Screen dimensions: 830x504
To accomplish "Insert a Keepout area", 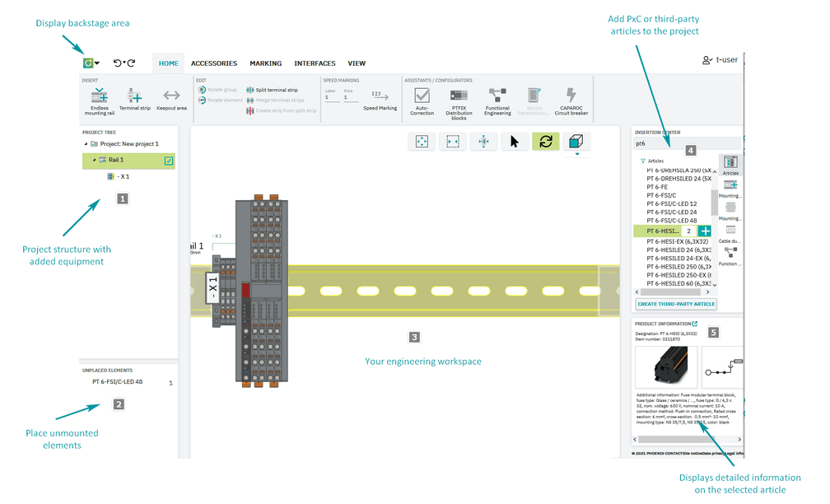I will [171, 99].
